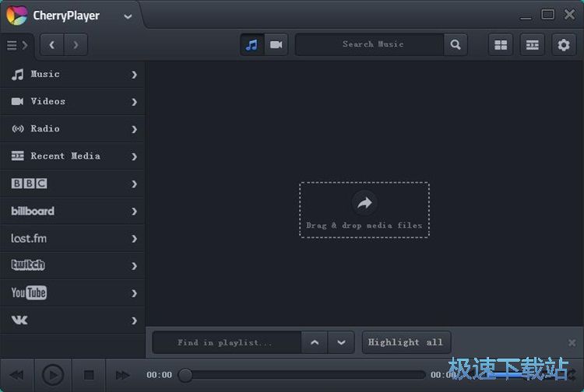Viewport: 584px width, 392px height.
Task: Expand the billboard chevron arrow
Action: (134, 212)
